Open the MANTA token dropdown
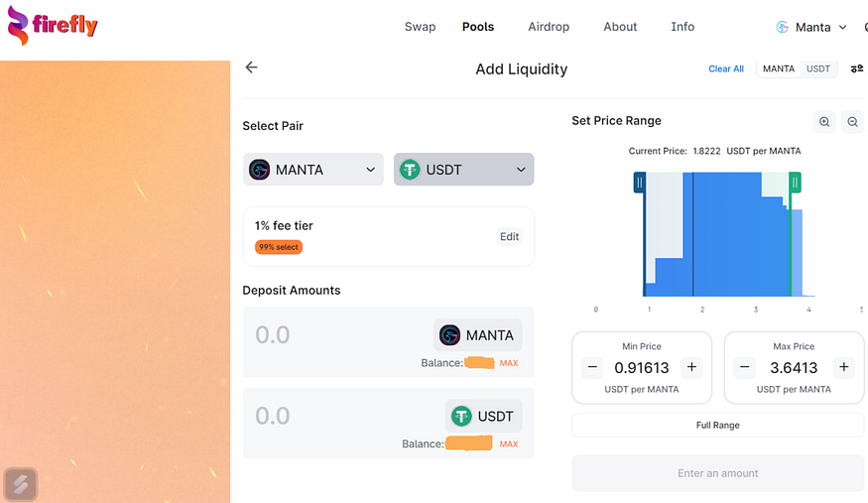The width and height of the screenshot is (868, 503). [313, 170]
